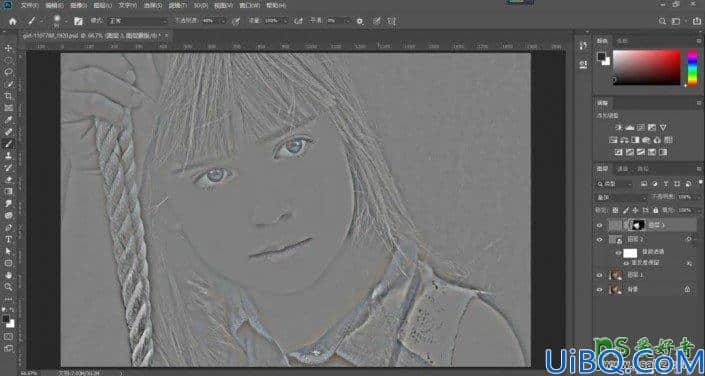Select the Quick Selection tool
This screenshot has width=705, height=376.
click(9, 84)
